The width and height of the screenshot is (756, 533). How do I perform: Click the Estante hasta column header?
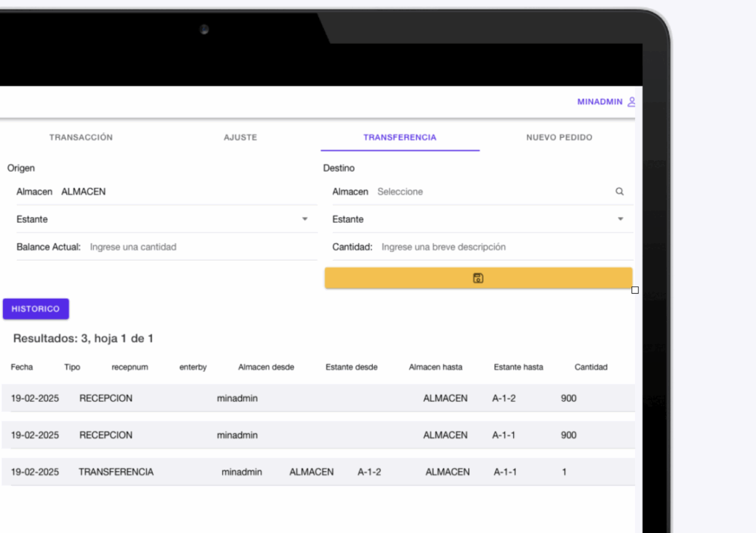click(x=518, y=367)
